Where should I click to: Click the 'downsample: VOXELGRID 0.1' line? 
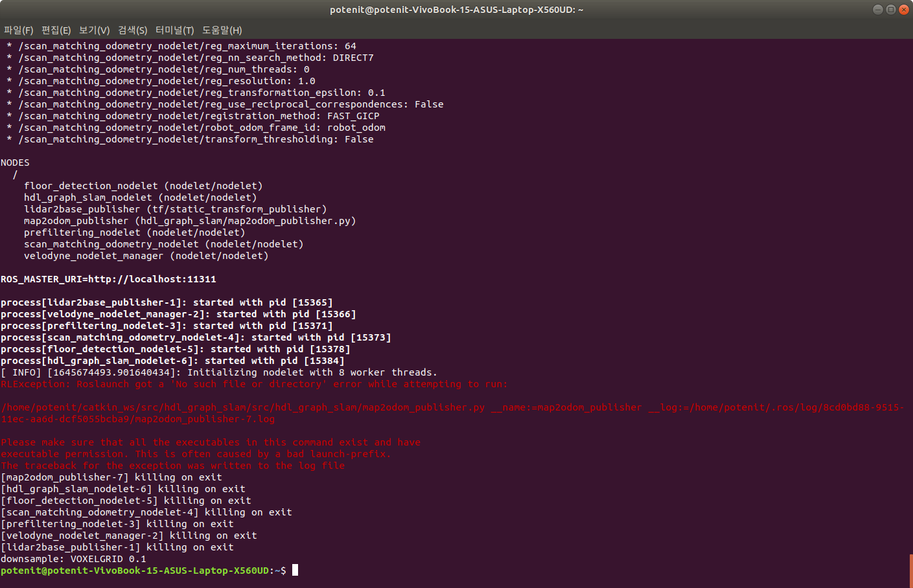(x=73, y=559)
